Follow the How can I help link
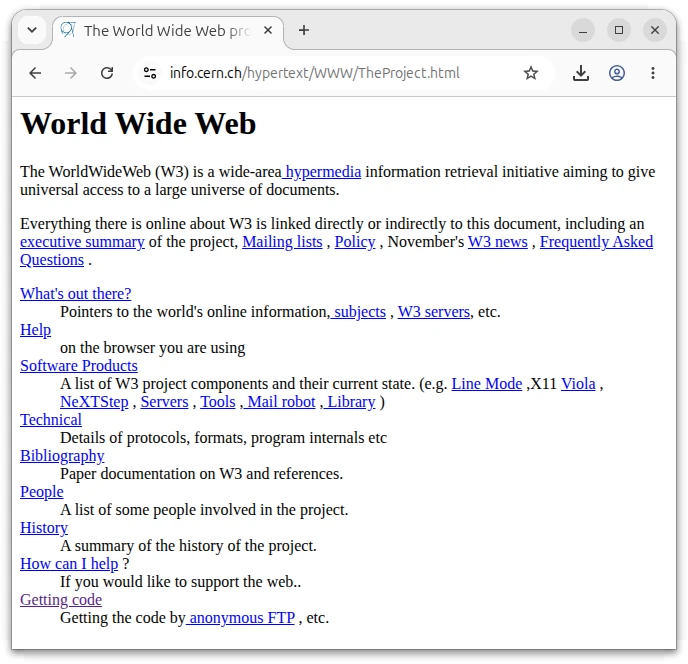Image resolution: width=688 pixels, height=664 pixels. pyautogui.click(x=69, y=564)
